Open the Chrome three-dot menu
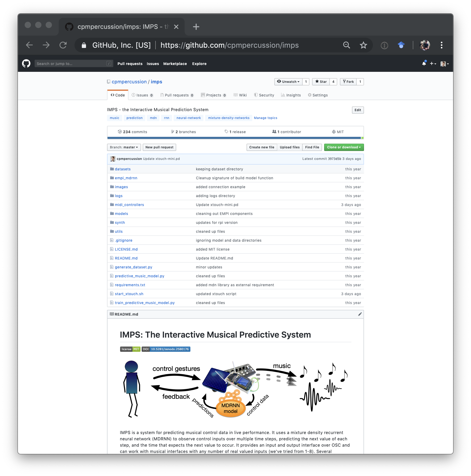This screenshot has height=476, width=471. coord(442,45)
